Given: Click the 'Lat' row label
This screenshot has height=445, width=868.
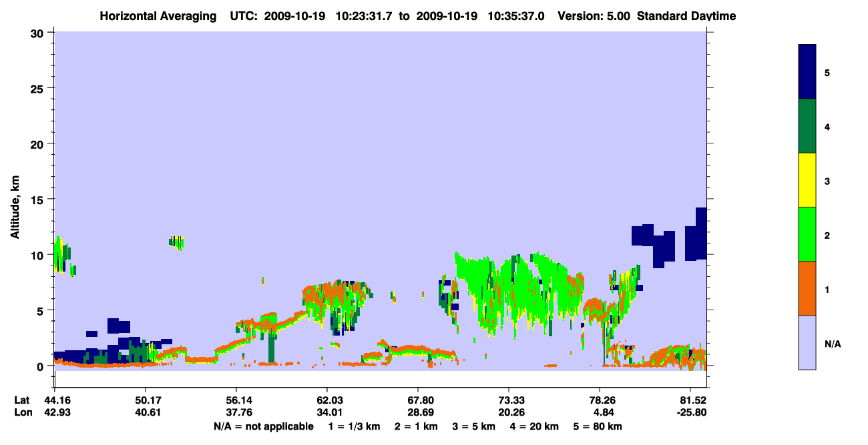Looking at the screenshot, I should click(22, 400).
